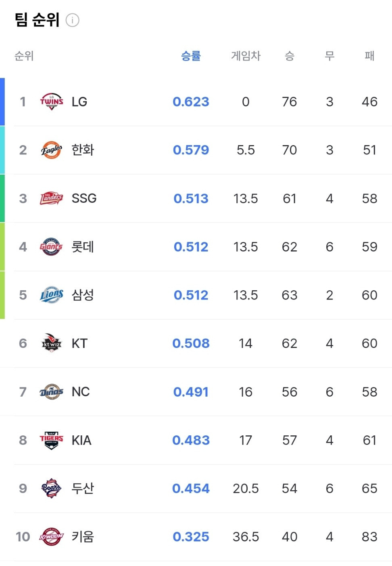This screenshot has height=566, width=392.
Task: Select the 승 column header
Action: point(289,56)
